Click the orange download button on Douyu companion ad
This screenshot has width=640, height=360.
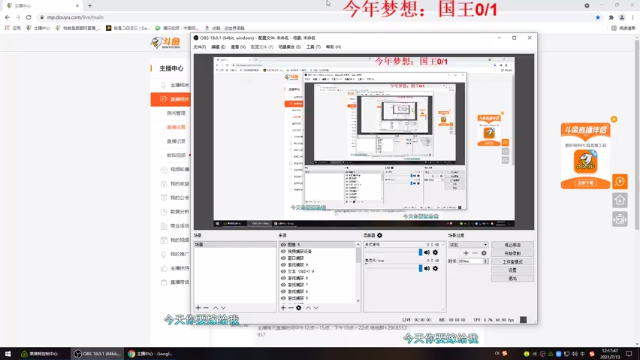coord(586,183)
